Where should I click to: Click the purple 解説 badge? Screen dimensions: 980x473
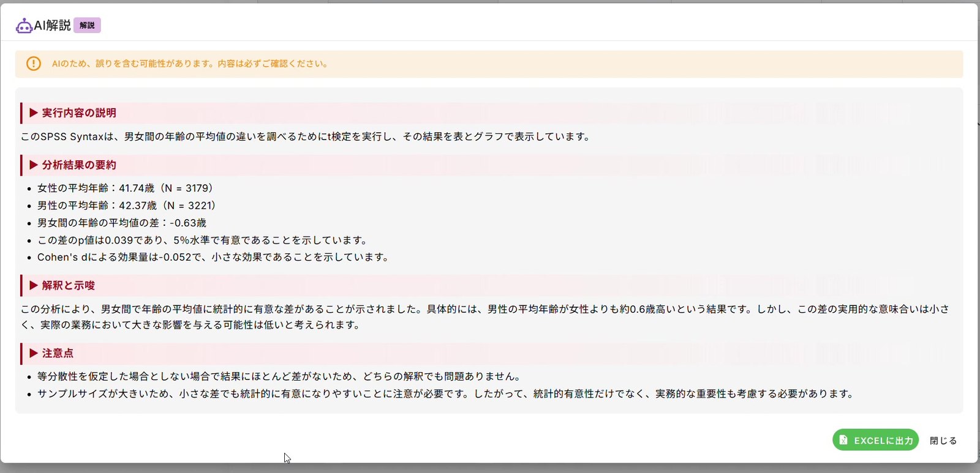pyautogui.click(x=87, y=26)
